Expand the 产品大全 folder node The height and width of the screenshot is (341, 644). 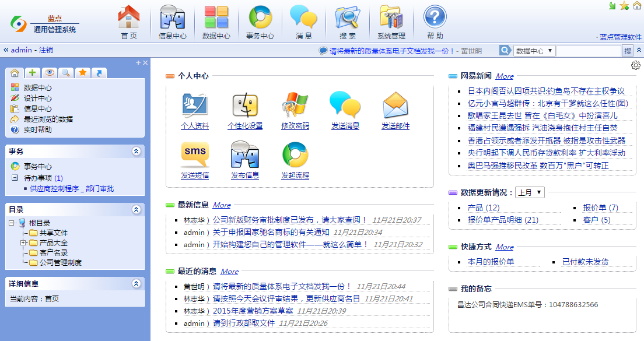23,242
